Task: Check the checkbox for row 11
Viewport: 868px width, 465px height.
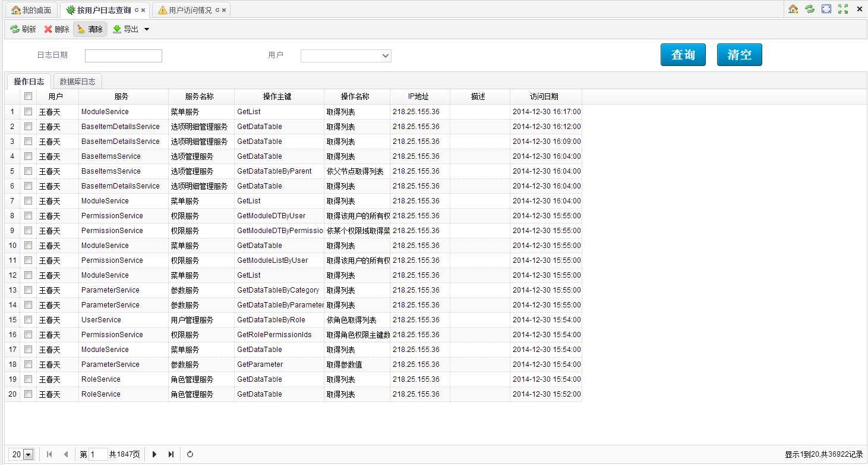Action: click(x=28, y=260)
